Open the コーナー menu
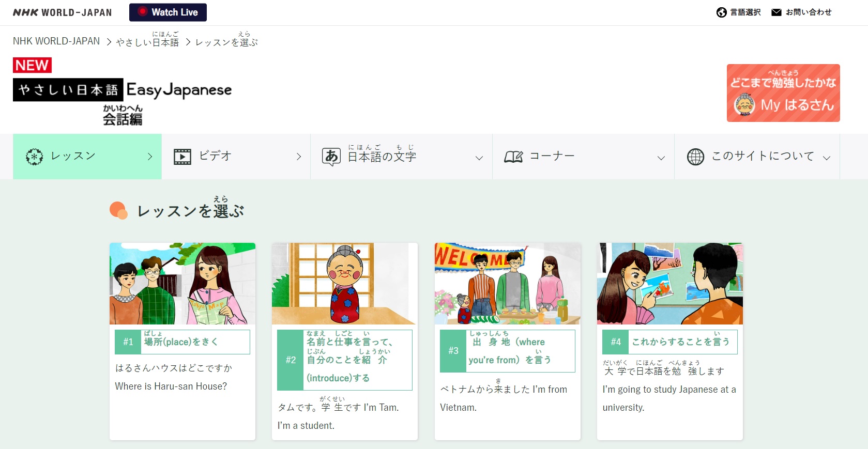The image size is (868, 449). point(583,157)
